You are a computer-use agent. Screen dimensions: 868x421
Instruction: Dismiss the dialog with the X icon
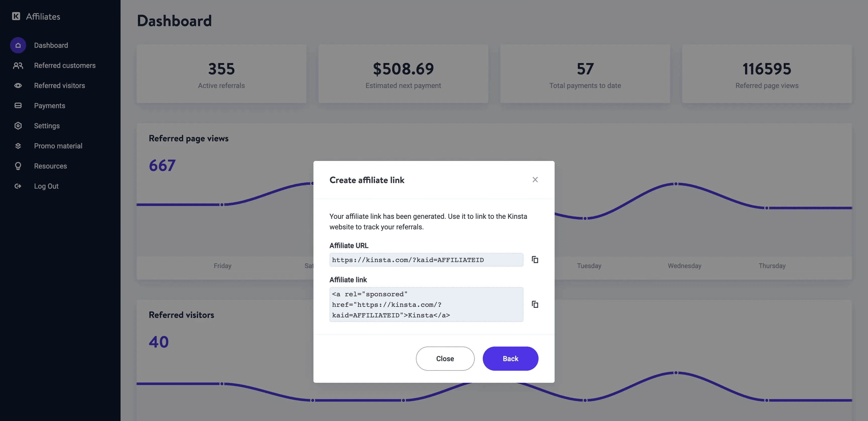pyautogui.click(x=535, y=180)
